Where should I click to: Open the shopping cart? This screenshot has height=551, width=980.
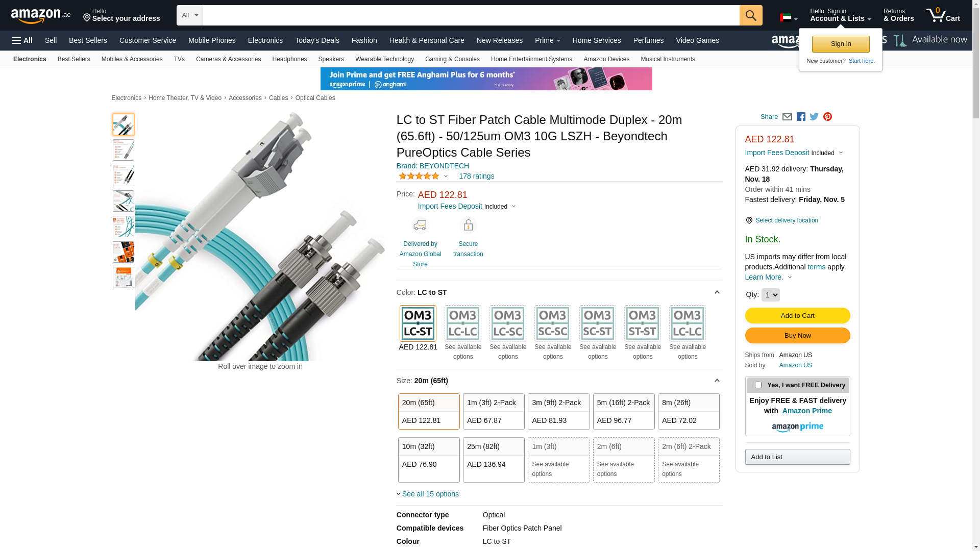[x=943, y=15]
